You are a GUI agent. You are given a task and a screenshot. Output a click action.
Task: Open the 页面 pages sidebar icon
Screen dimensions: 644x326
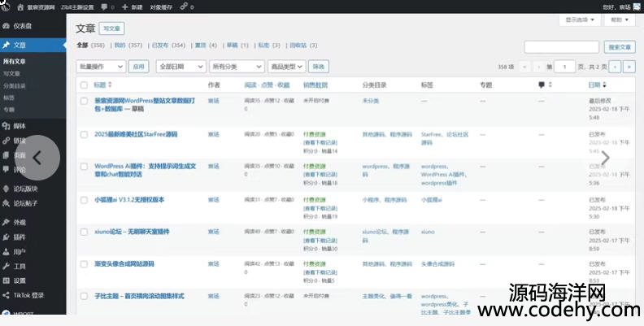coord(6,155)
